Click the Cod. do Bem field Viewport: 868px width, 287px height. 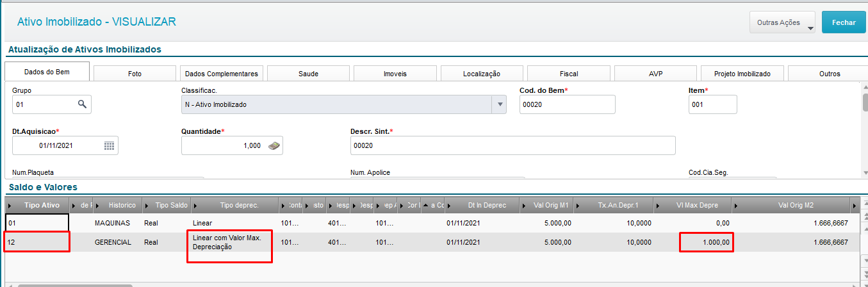tap(567, 104)
